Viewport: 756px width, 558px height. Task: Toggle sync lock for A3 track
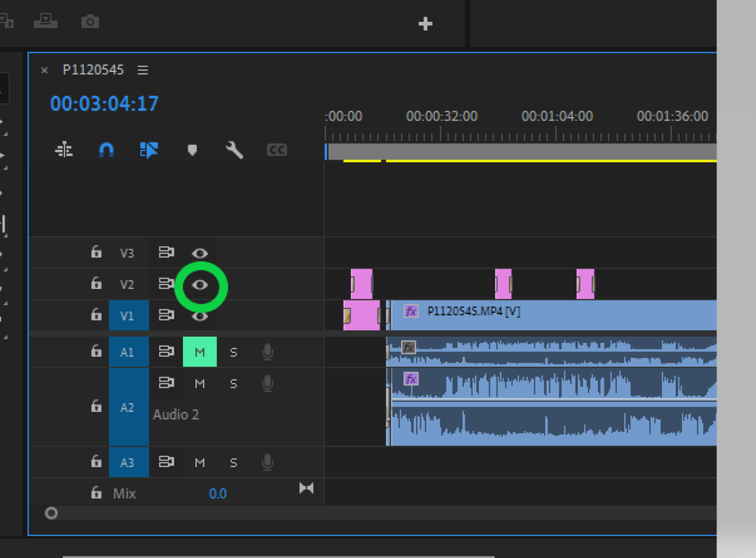coord(166,462)
